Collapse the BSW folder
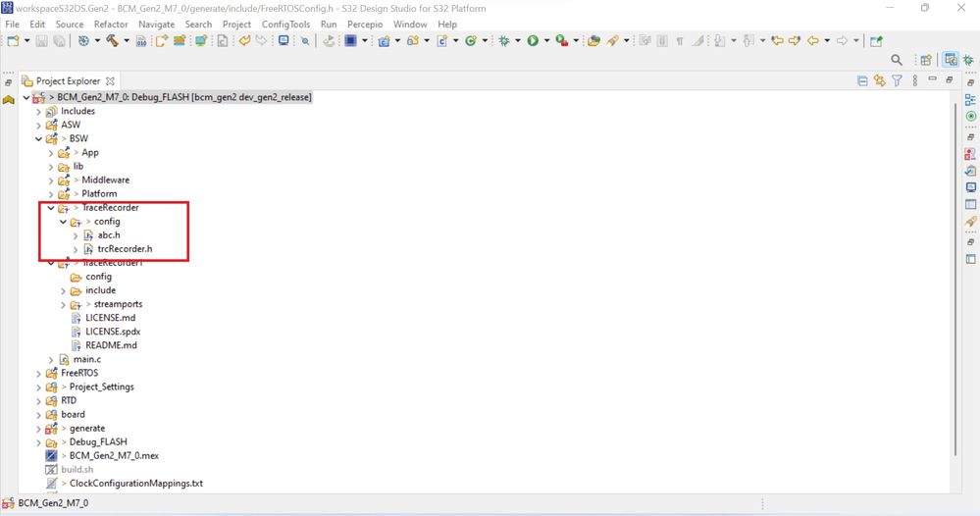Viewport: 980px width, 516px height. point(39,138)
